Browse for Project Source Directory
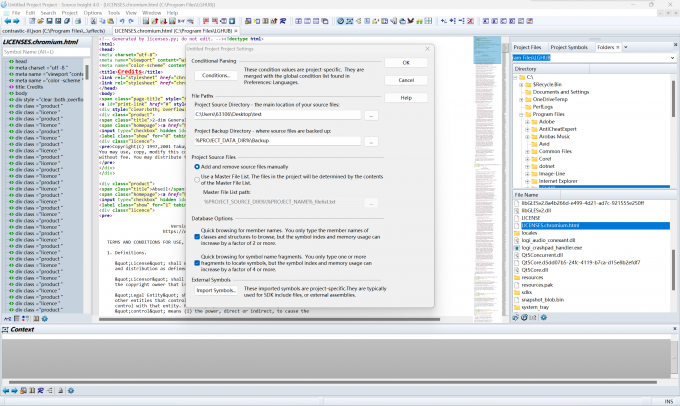The image size is (680, 406). [371, 115]
